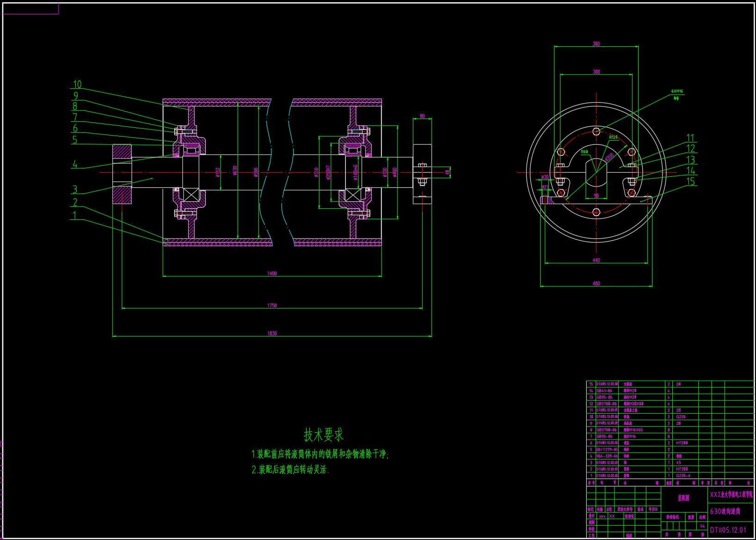Select the 360 width dimension text
This screenshot has height=540, width=756.
coord(596,44)
